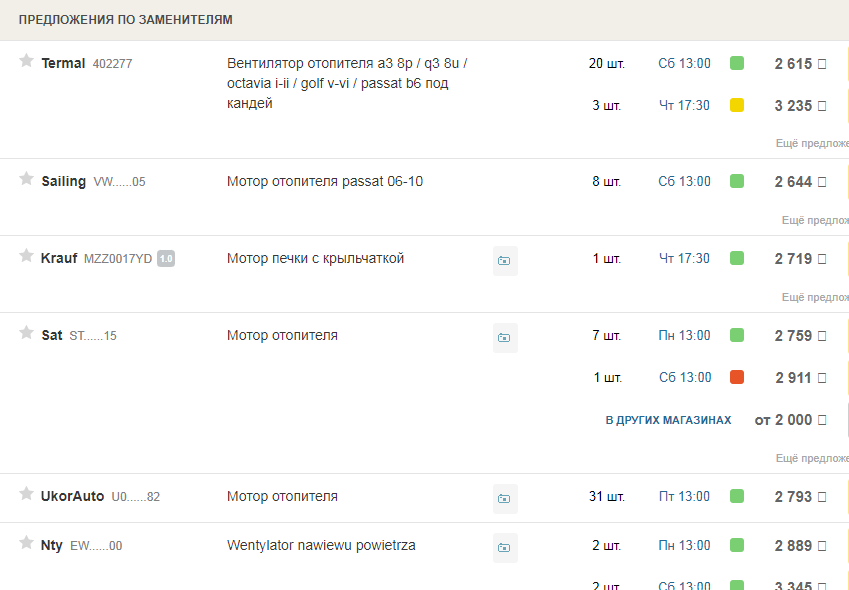Image resolution: width=849 pixels, height=590 pixels.
Task: Show image for Nty Wentylator nawiewu
Action: 505,547
